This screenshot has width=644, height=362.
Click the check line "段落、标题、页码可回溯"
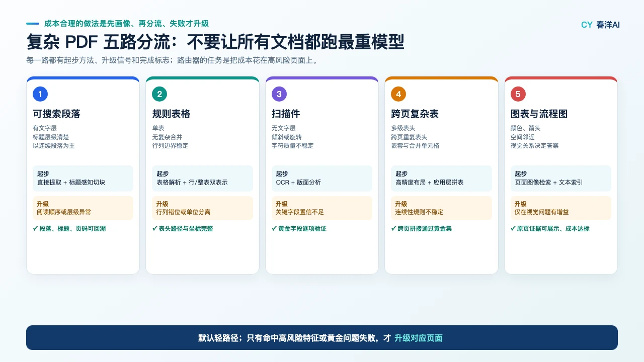69,229
